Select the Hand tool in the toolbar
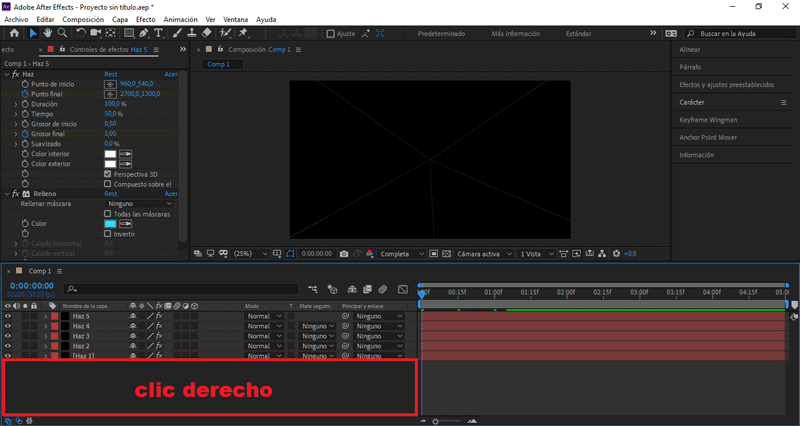This screenshot has width=800, height=426. [47, 33]
